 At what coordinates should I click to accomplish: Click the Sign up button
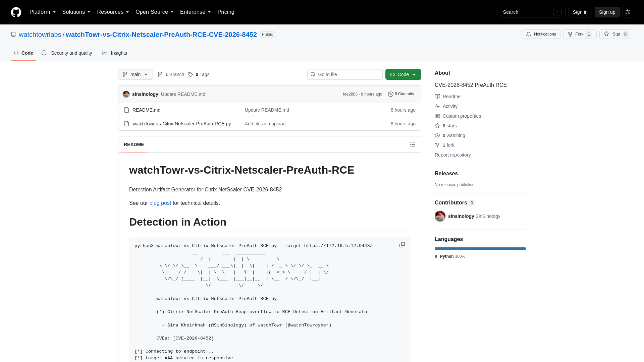(x=607, y=12)
